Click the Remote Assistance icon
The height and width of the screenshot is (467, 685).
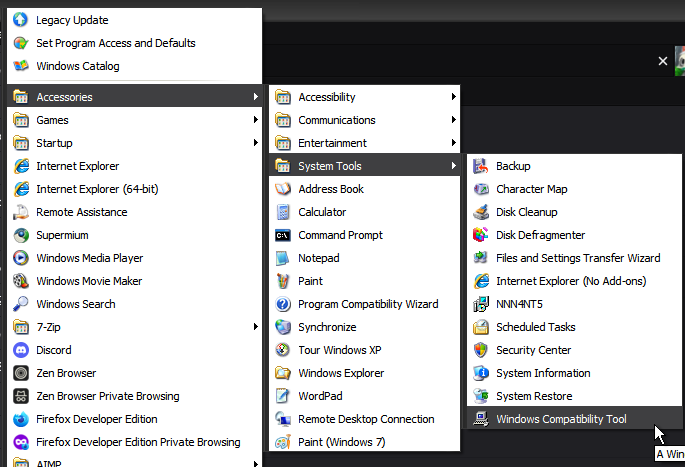pyautogui.click(x=21, y=212)
